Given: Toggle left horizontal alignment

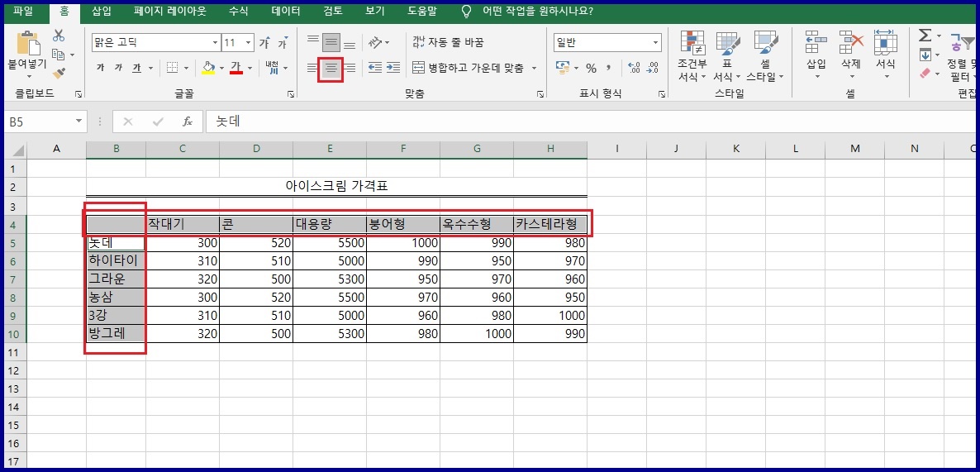Looking at the screenshot, I should coord(312,68).
